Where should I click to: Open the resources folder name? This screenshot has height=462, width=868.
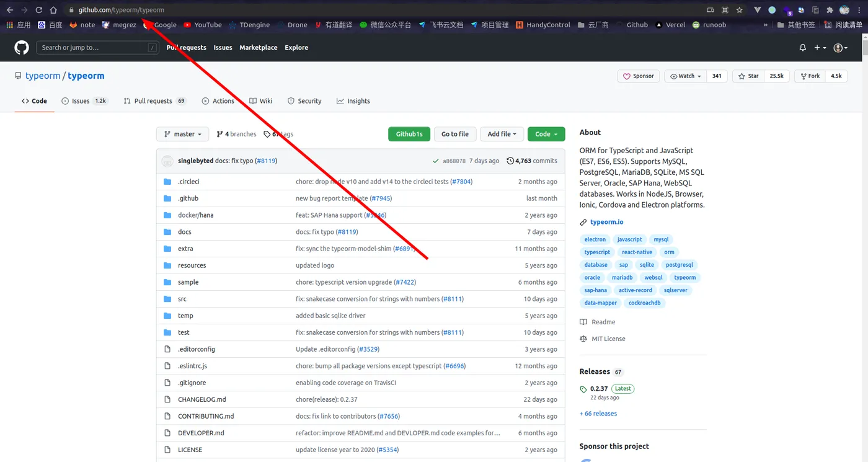tap(192, 265)
